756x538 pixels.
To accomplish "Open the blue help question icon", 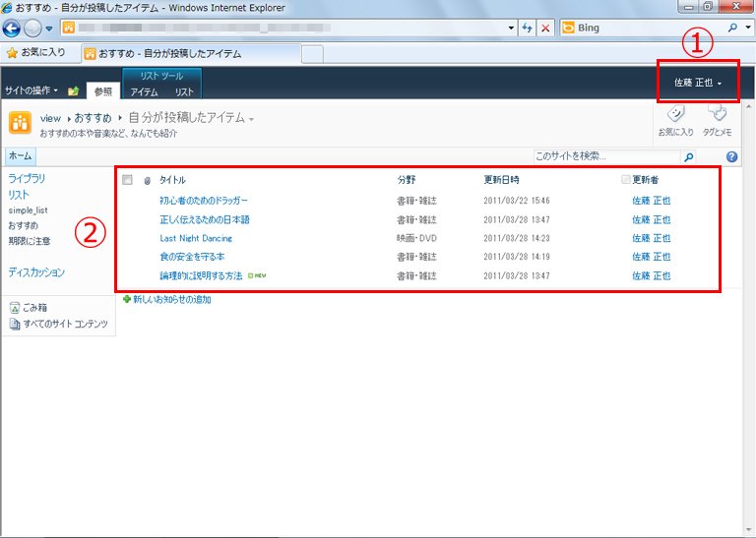I will tap(731, 156).
